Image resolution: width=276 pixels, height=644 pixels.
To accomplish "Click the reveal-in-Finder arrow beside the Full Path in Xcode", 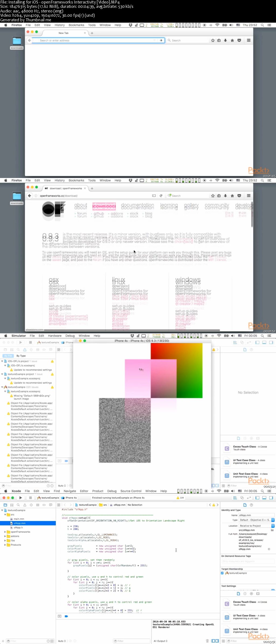I will point(269,549).
